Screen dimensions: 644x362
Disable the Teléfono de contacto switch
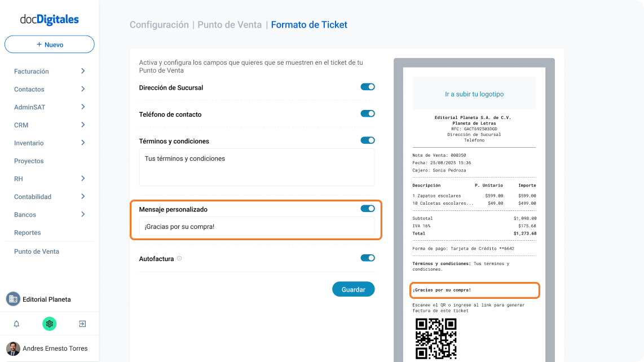point(368,113)
